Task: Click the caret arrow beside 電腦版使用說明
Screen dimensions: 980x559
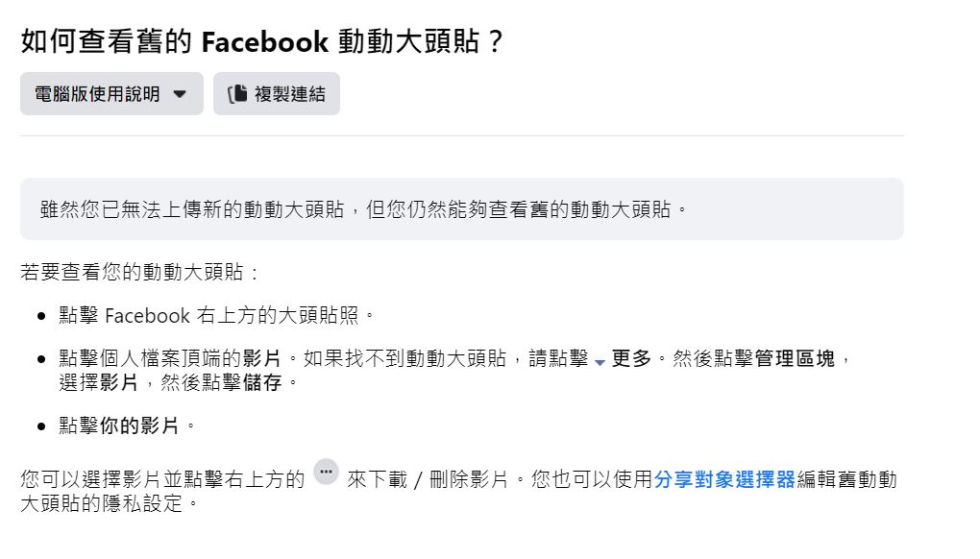Action: 180,94
